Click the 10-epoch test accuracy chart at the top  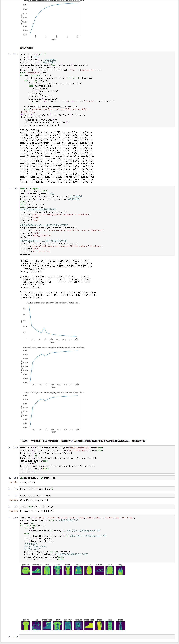pyautogui.click(x=50, y=20)
